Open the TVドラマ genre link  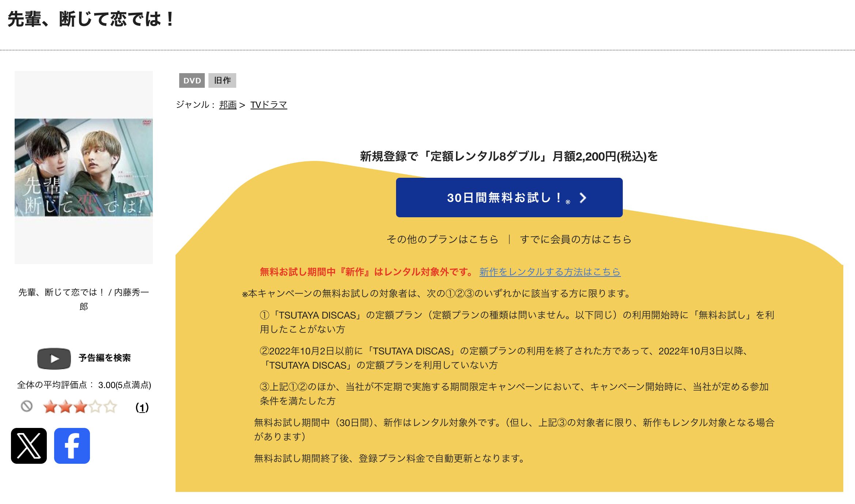268,105
